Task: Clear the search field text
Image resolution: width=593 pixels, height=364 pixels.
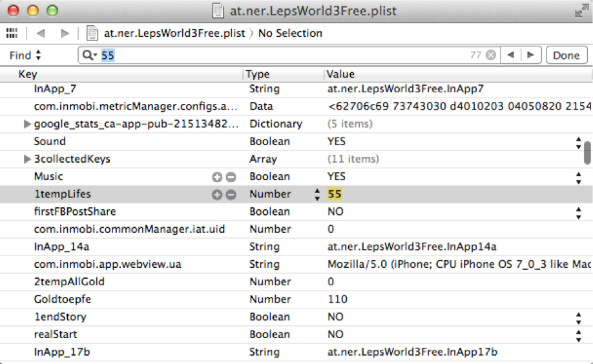Action: tap(491, 56)
